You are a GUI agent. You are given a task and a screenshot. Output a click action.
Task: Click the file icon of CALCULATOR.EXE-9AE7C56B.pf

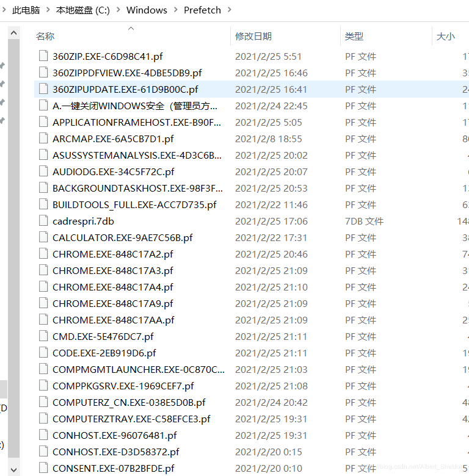click(43, 237)
